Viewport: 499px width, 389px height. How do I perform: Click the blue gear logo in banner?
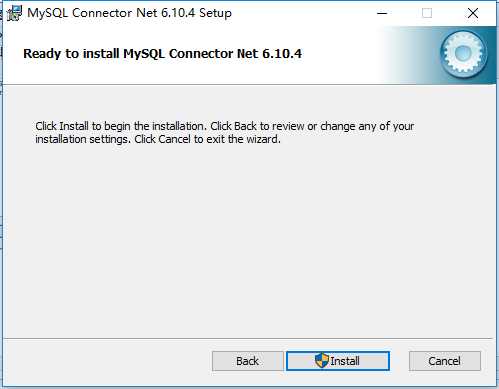463,54
